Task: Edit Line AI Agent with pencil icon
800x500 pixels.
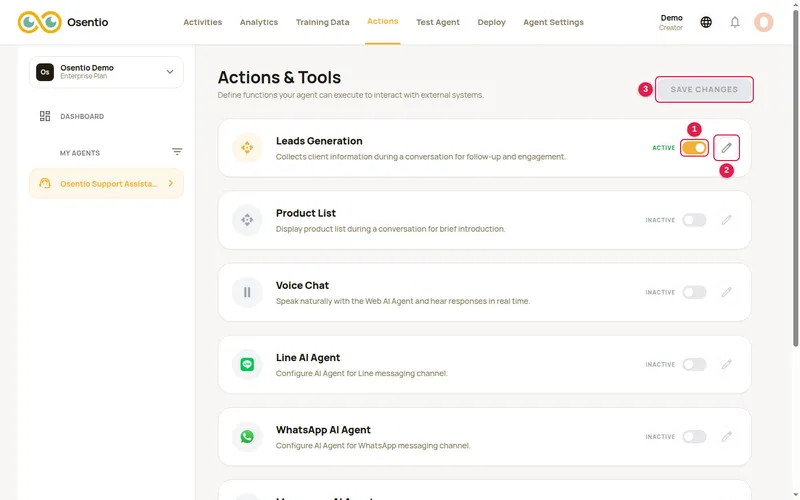Action: coord(727,364)
